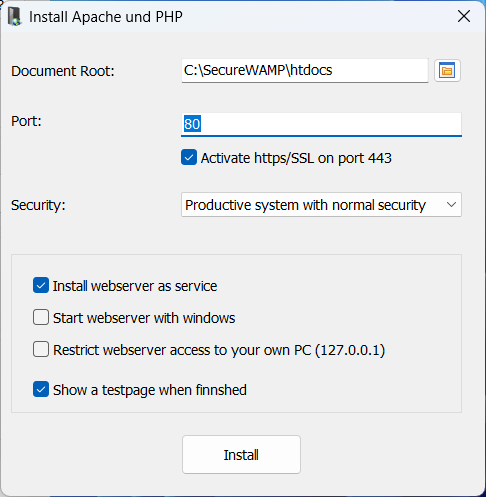Disable Activate https/SSL on port 443 checkbox

[189, 157]
